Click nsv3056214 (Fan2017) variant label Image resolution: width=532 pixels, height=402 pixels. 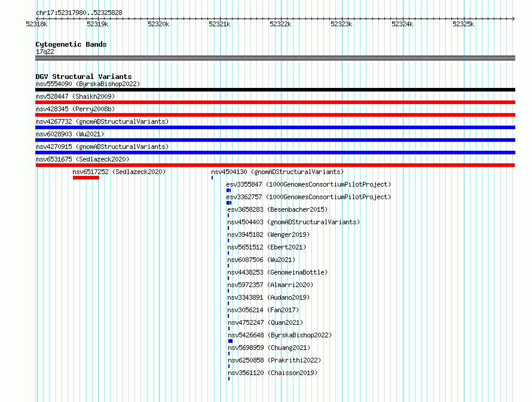263,310
